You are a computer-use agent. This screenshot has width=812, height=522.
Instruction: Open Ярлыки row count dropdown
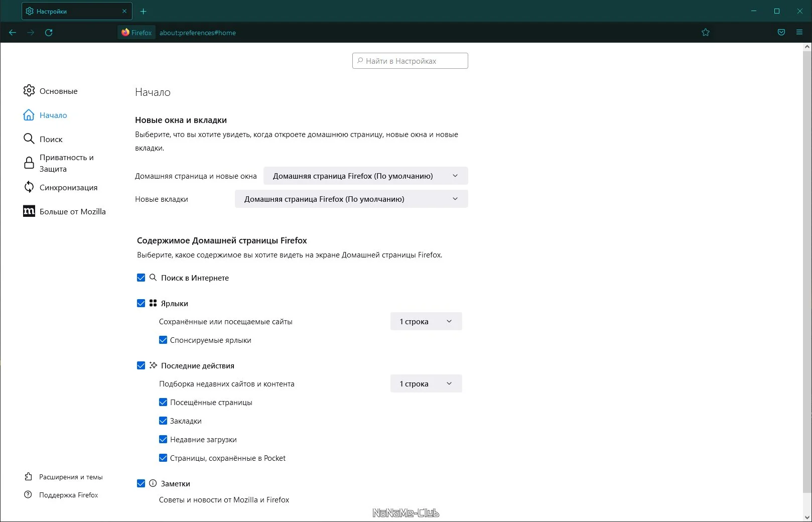[x=426, y=321]
